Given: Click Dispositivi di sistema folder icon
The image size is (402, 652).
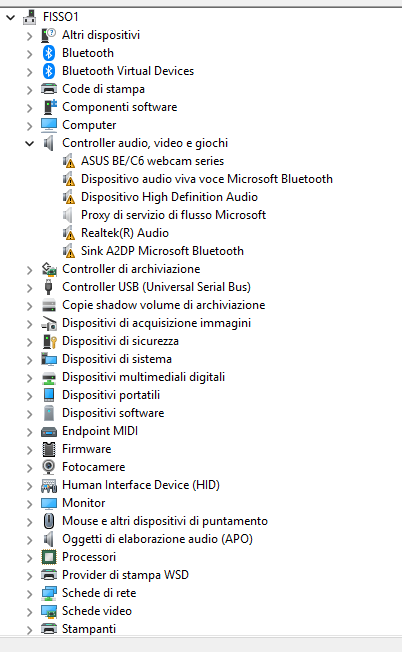Looking at the screenshot, I should pyautogui.click(x=49, y=359).
